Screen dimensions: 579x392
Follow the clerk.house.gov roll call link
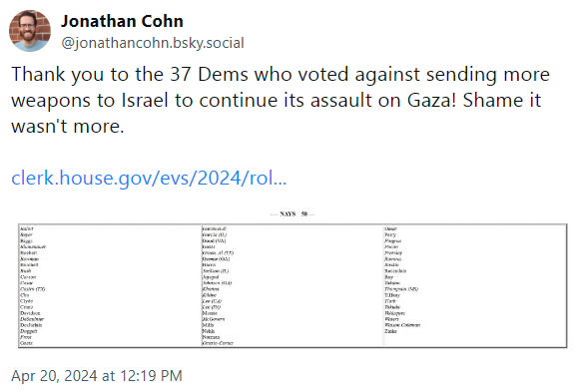point(149,178)
